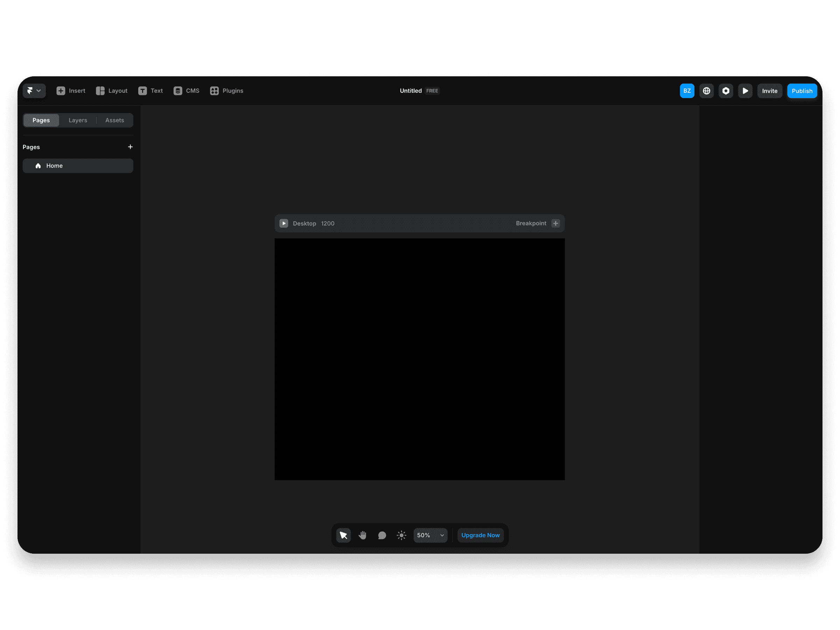Viewport: 840px width, 630px height.
Task: Select the Text tool
Action: tap(150, 91)
